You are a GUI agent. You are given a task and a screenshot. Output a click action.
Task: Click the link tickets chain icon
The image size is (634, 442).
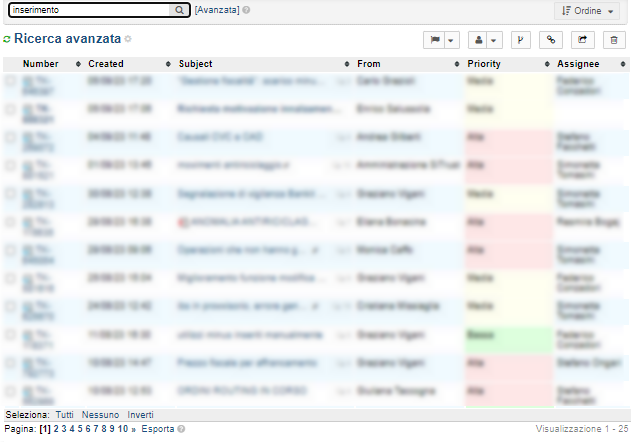click(x=550, y=40)
